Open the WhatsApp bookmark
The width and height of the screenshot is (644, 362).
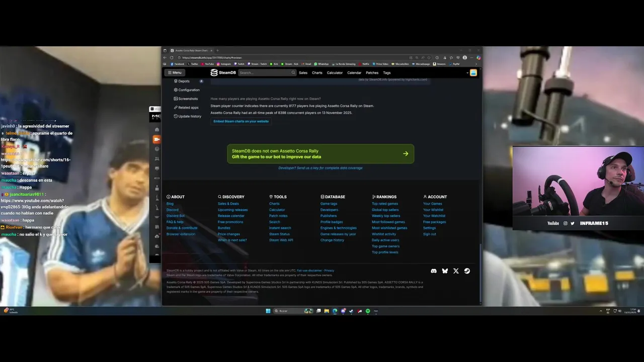pyautogui.click(x=321, y=64)
